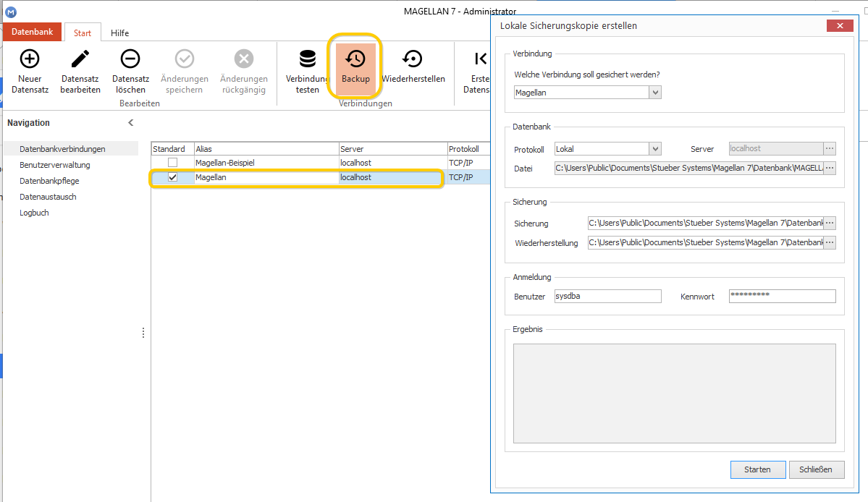
Task: Open the Datenbank ribbon tab
Action: (x=32, y=32)
